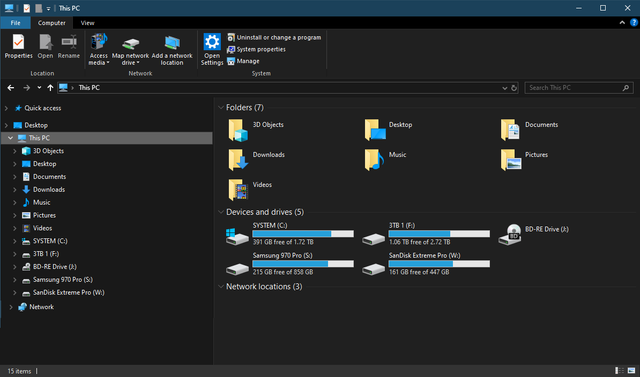Click the Search This PC field
The height and width of the screenshot is (377, 640).
[x=579, y=88]
